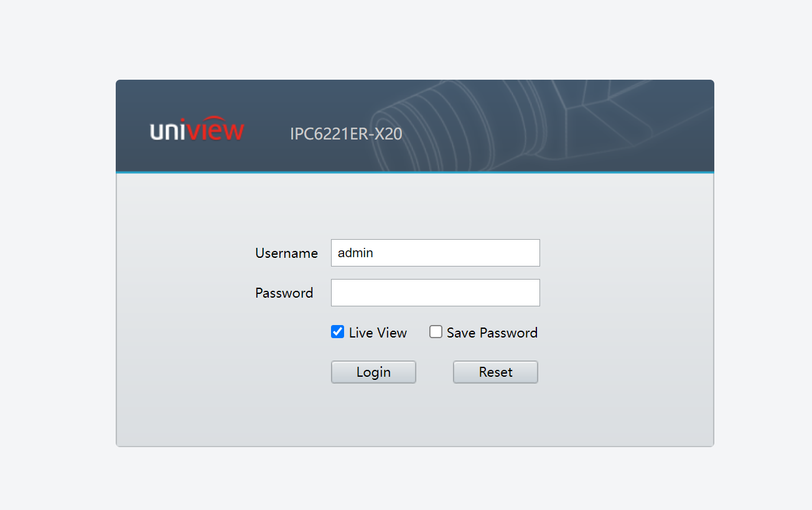Click the Username field label
This screenshot has width=812, height=510.
286,253
